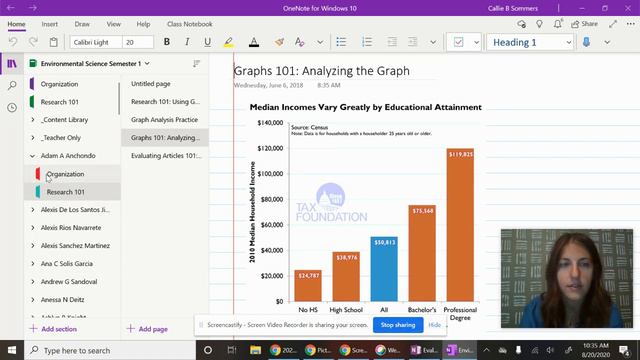Switch to the View tab
This screenshot has width=640, height=360.
113,24
